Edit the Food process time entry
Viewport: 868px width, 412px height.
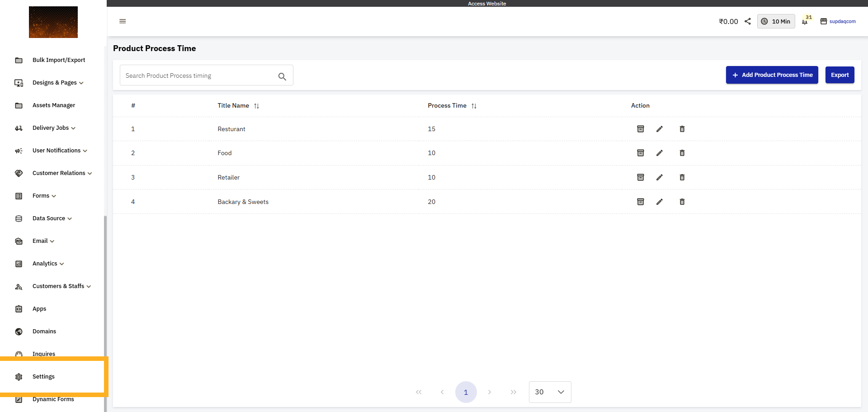click(660, 153)
